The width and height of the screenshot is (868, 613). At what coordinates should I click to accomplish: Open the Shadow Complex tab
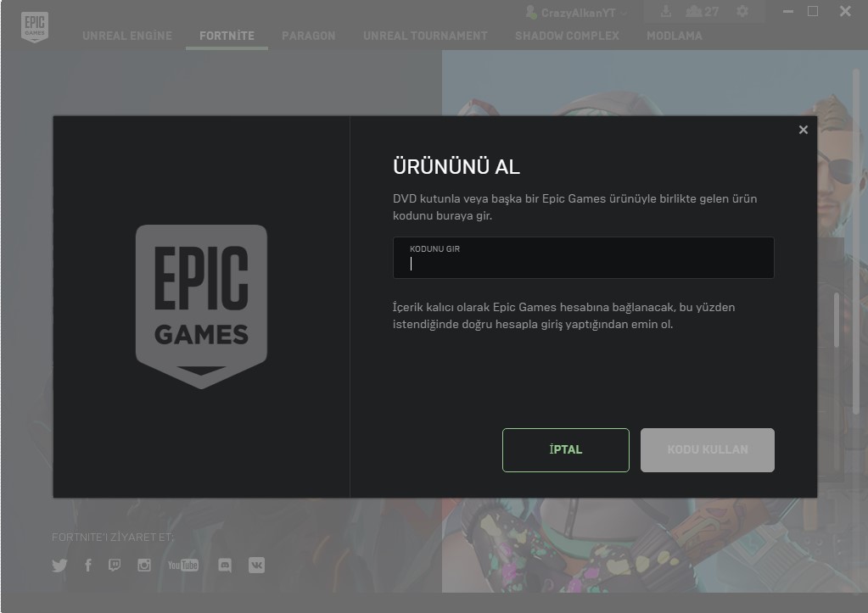tap(567, 36)
